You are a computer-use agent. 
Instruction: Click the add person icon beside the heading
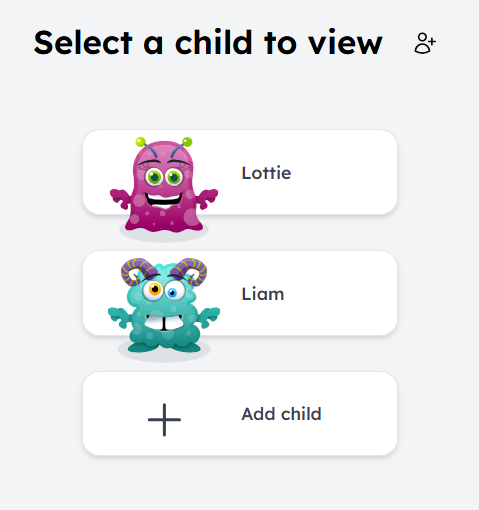[425, 43]
